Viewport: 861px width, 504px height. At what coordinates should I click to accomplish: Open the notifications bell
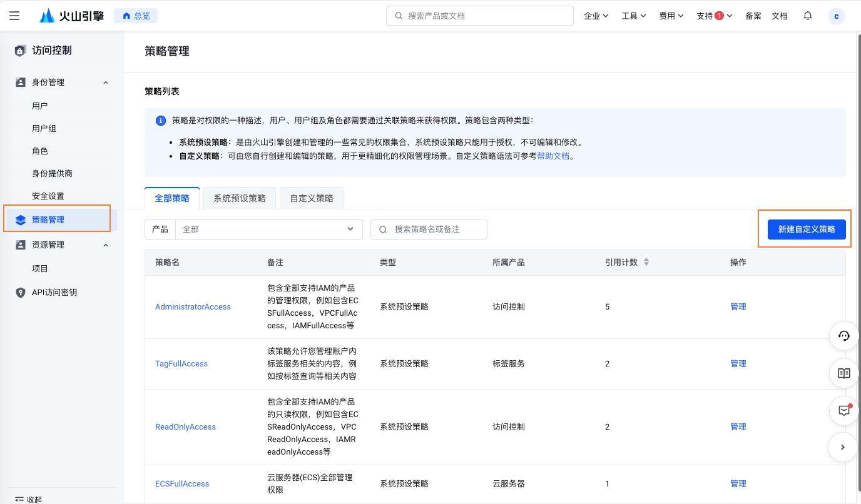808,16
